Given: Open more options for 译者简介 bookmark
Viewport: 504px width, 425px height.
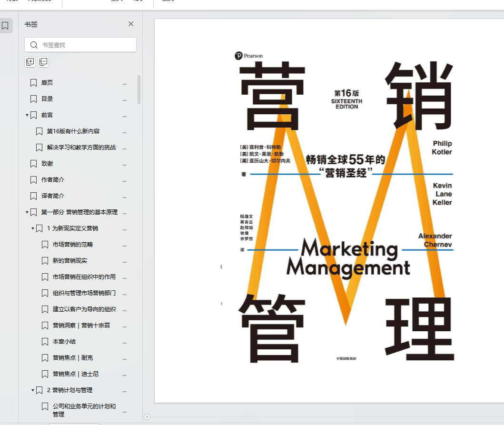Looking at the screenshot, I should coord(124,197).
